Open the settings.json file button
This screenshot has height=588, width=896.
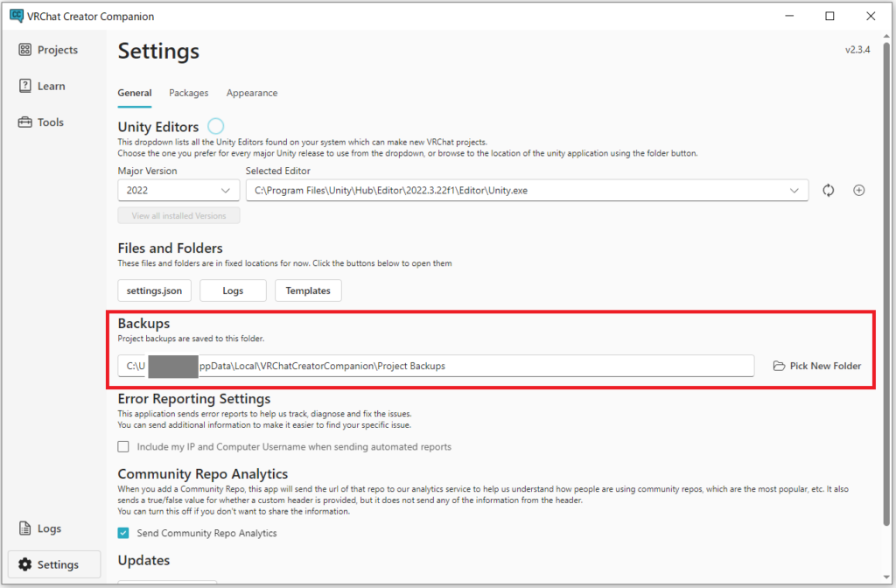pyautogui.click(x=154, y=290)
